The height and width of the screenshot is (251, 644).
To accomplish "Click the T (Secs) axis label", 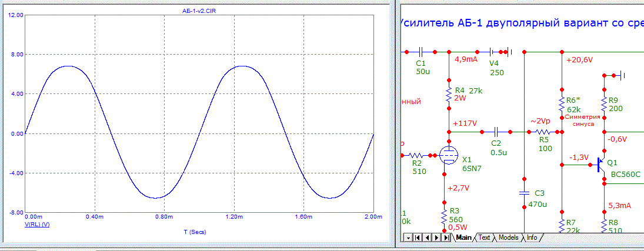I will point(199,232).
